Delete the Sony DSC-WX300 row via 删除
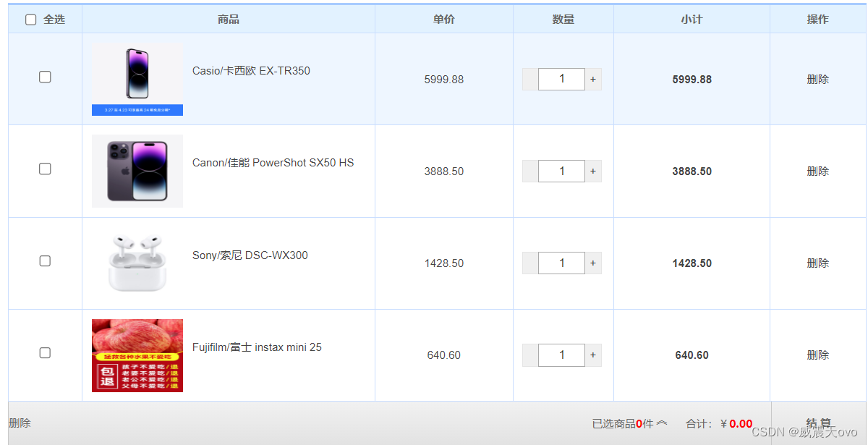 (x=818, y=263)
